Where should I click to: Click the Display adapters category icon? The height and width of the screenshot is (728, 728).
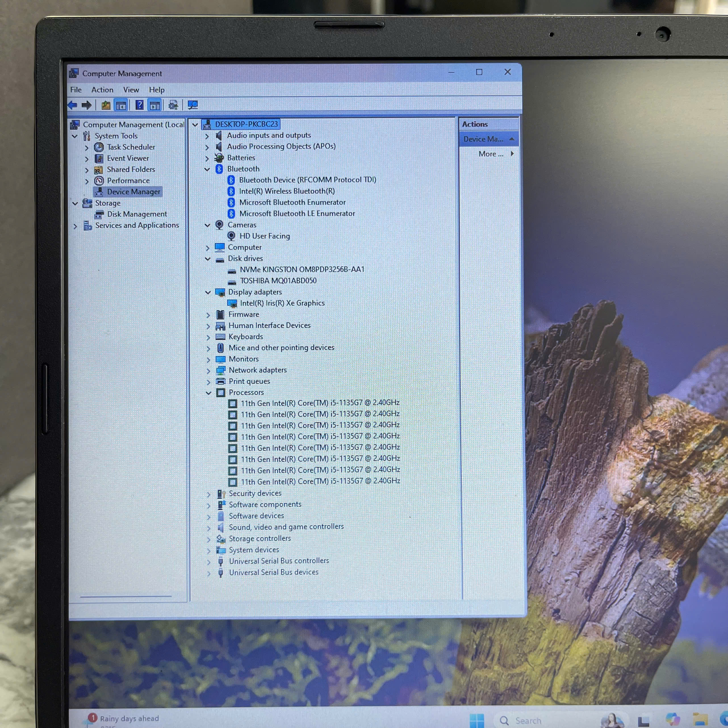(x=220, y=292)
